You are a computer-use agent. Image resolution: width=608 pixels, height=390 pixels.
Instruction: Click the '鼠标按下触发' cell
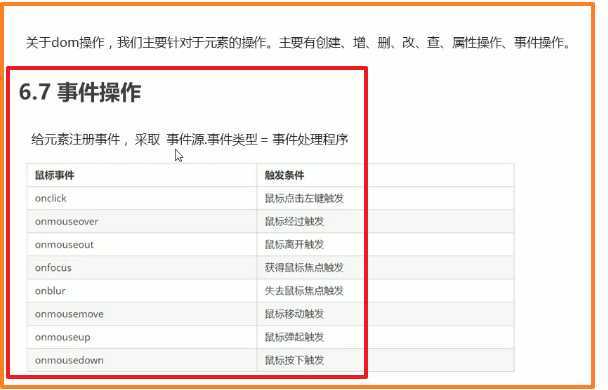[x=385, y=360]
